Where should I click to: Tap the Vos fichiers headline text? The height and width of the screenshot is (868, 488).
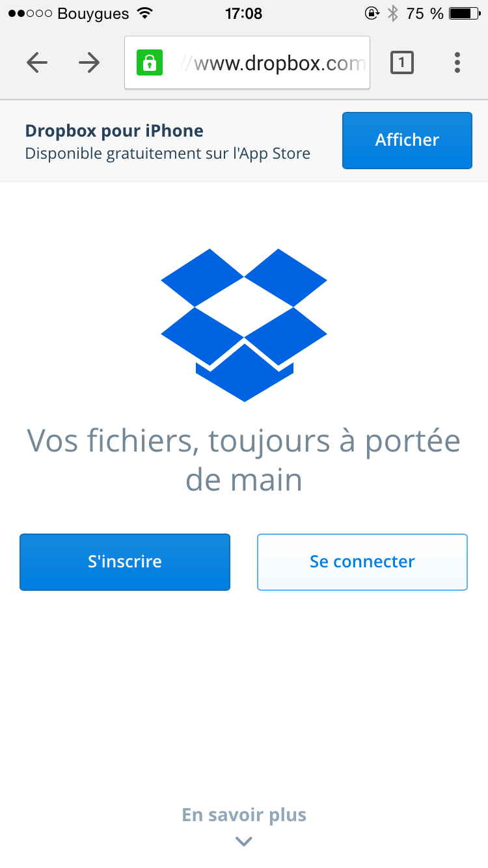[244, 461]
